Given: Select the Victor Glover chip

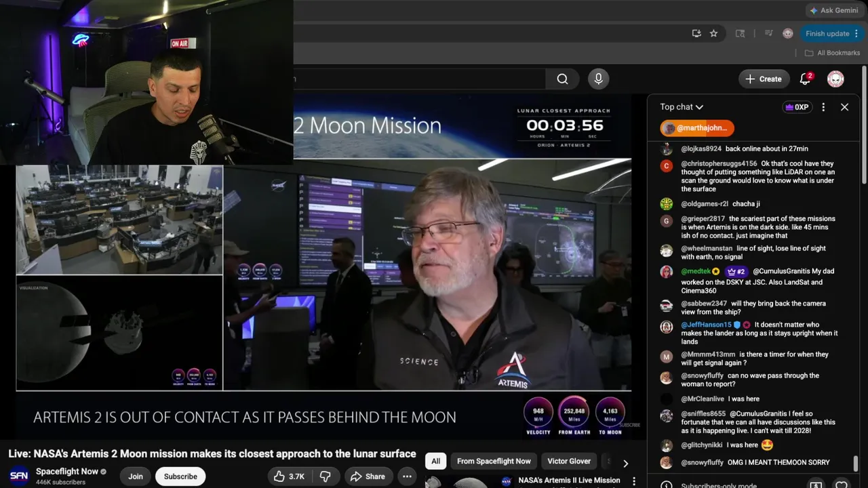Looking at the screenshot, I should pos(569,462).
